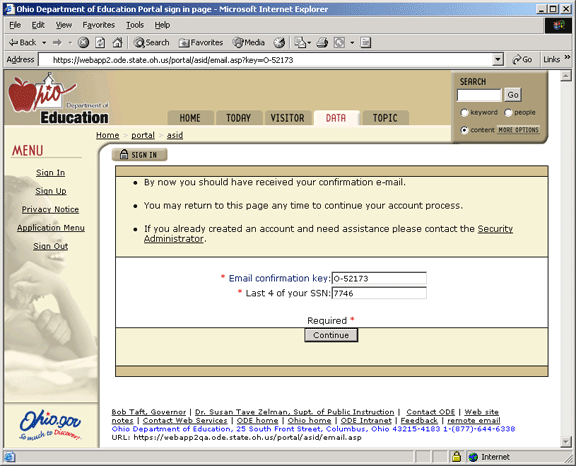Viewport: 576px width, 466px height.
Task: Click the Discuss toolbar icon
Action: (366, 43)
